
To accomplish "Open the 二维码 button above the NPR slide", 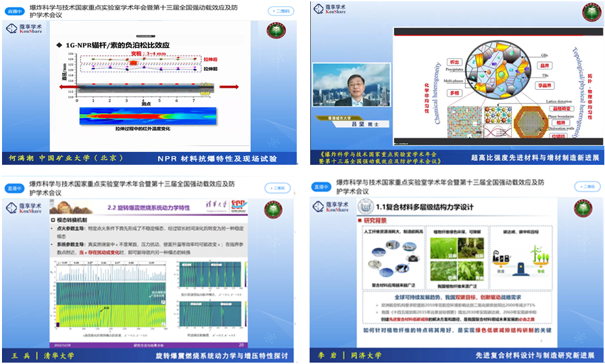I will click(281, 11).
